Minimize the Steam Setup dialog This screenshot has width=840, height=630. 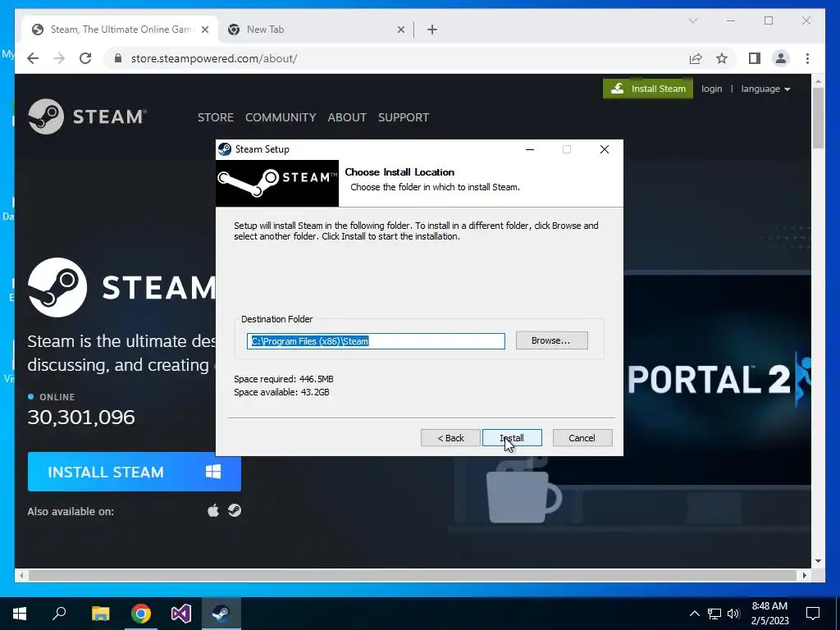[x=530, y=149]
